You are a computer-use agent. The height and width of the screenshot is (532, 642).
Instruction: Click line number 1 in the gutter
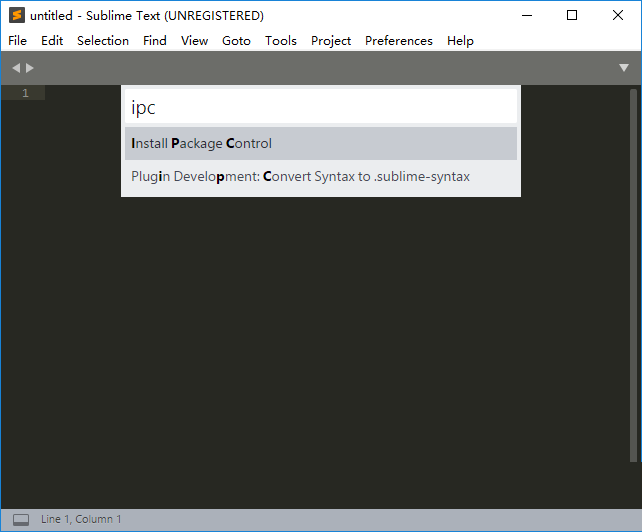click(25, 93)
